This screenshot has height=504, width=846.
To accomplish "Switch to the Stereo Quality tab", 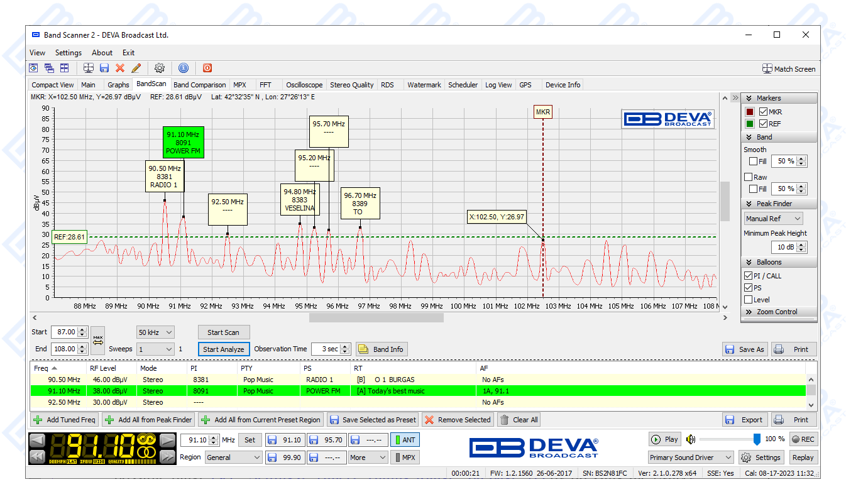I will [x=351, y=85].
